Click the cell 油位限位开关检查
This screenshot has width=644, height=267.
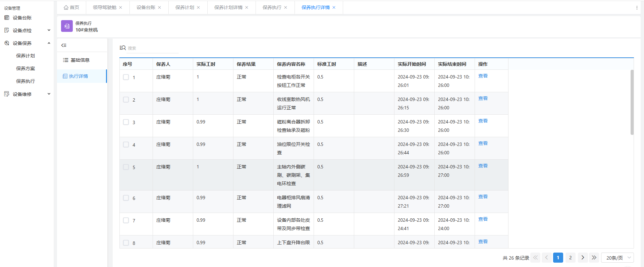coord(293,148)
